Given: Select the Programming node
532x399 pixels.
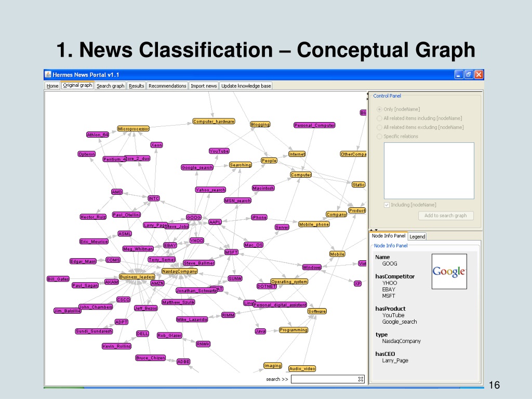Looking at the screenshot, I should click(294, 330).
